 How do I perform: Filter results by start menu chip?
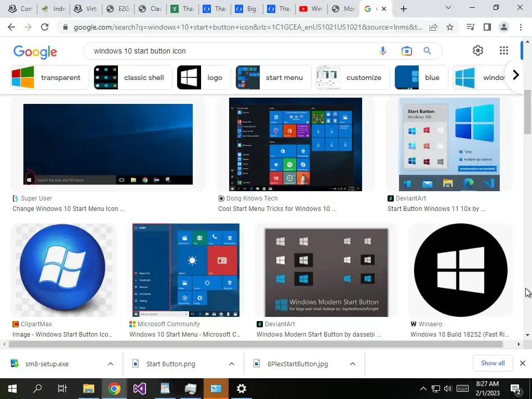tap(273, 77)
